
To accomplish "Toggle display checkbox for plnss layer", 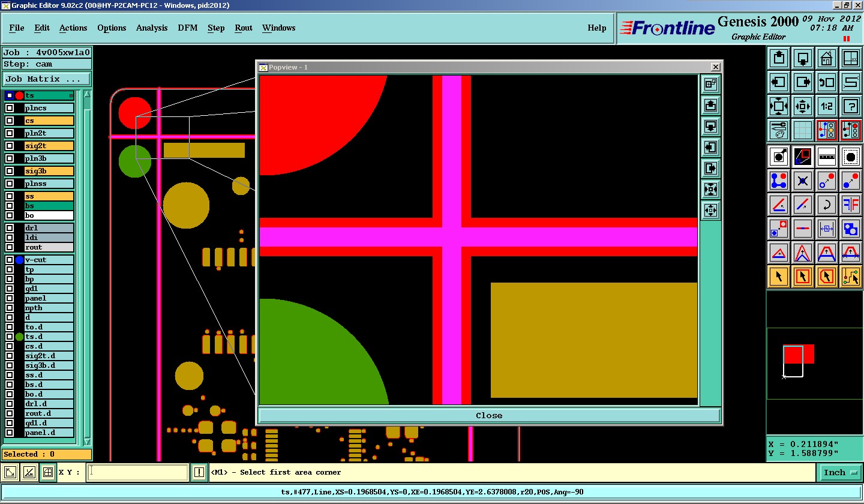I will click(10, 184).
